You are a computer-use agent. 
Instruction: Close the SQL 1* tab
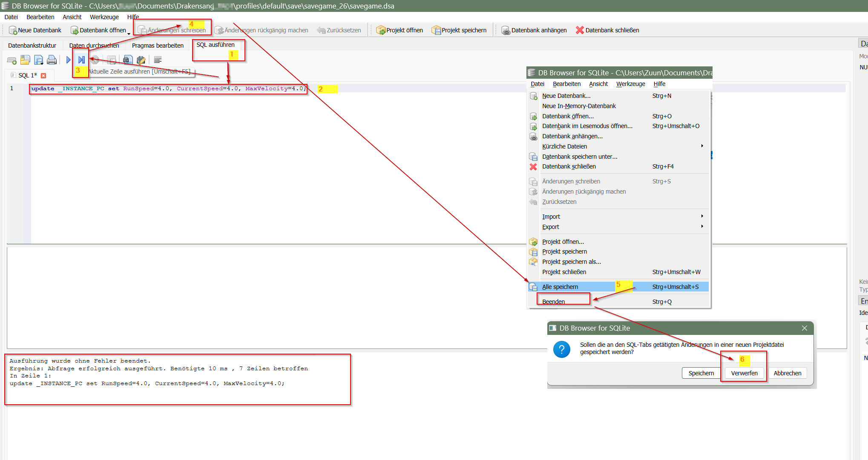tap(43, 76)
